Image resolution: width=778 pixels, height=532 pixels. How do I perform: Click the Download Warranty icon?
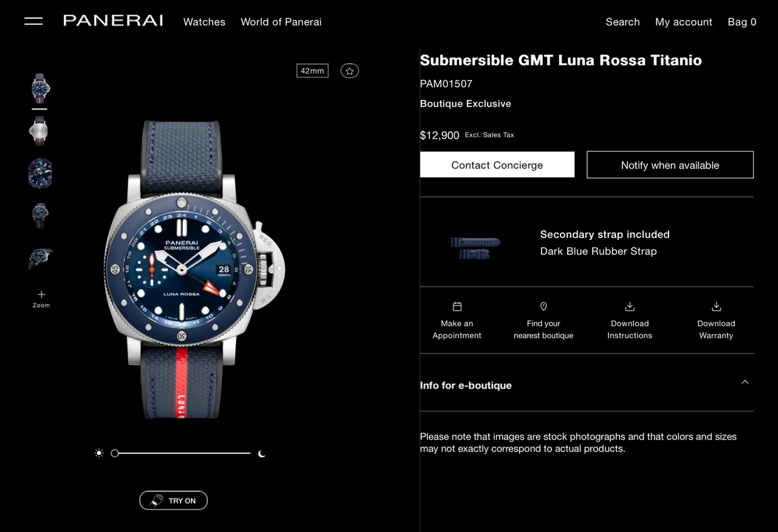click(x=716, y=307)
